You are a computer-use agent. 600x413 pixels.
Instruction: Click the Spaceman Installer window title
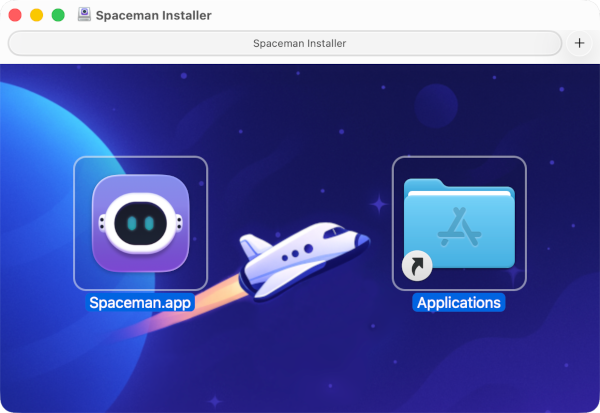153,15
